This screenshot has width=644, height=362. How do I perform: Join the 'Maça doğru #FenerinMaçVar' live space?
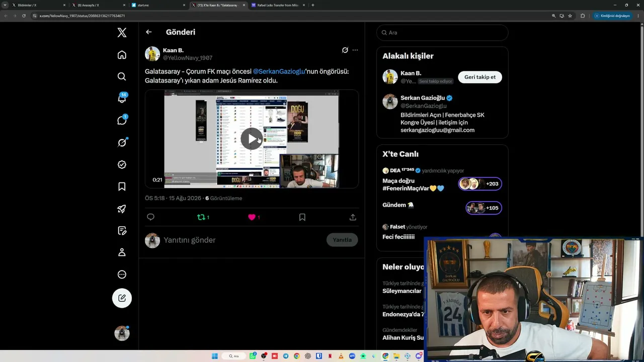click(x=413, y=185)
